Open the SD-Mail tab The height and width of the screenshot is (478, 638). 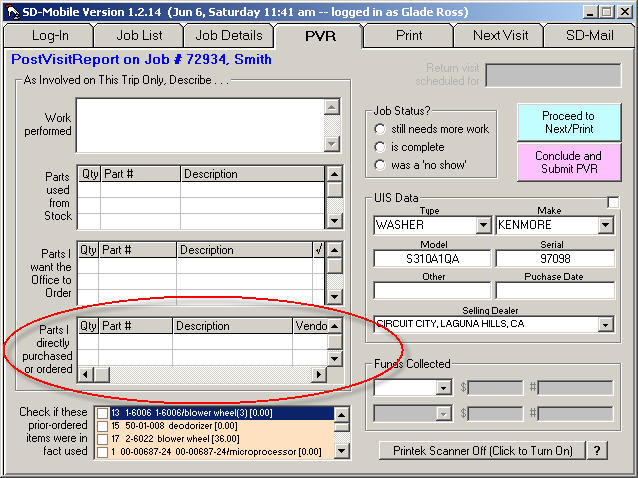(587, 35)
